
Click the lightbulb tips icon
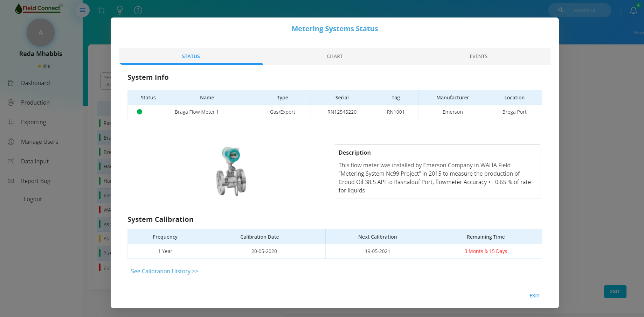coord(120,10)
